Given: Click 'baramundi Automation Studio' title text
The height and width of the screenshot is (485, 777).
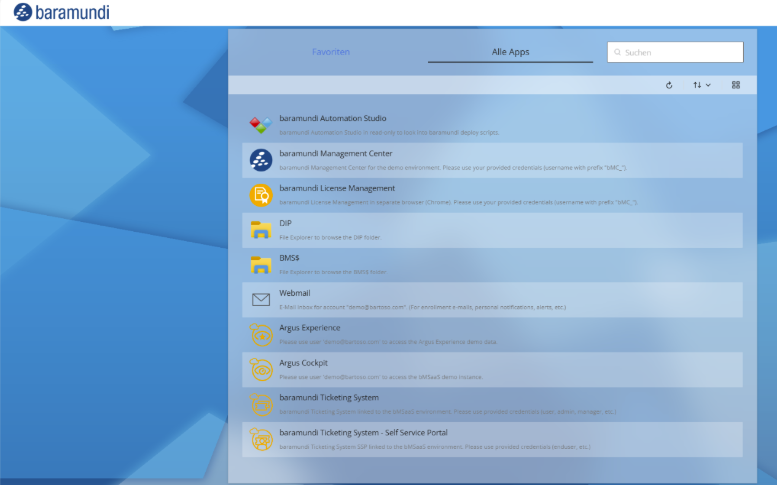Looking at the screenshot, I should point(333,118).
